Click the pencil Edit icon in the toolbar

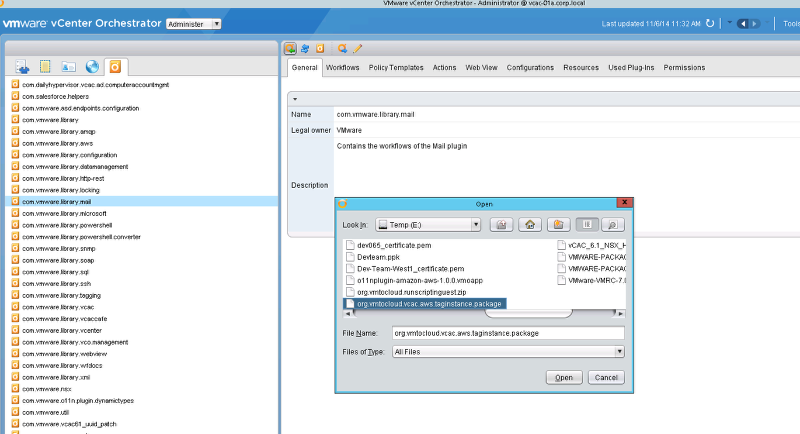click(358, 48)
